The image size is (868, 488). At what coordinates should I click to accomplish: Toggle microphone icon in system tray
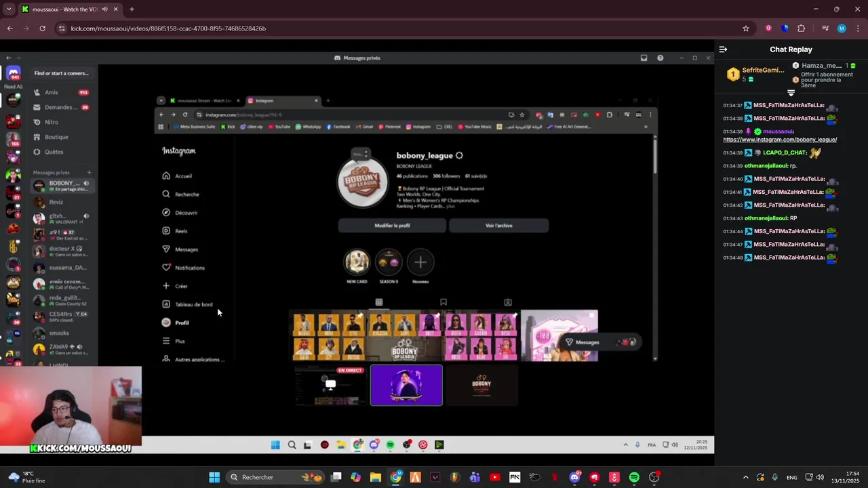coord(774,477)
